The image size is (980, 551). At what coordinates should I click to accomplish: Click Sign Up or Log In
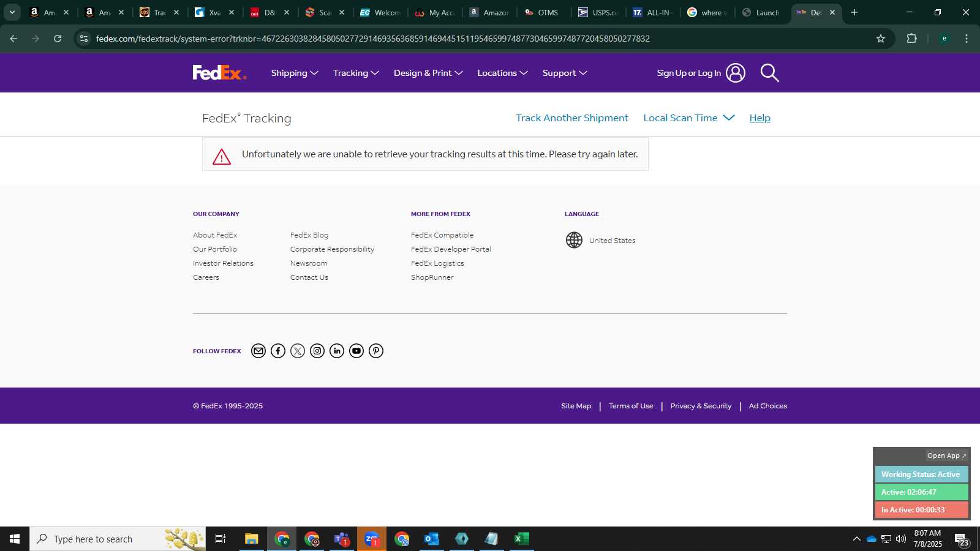click(x=688, y=73)
